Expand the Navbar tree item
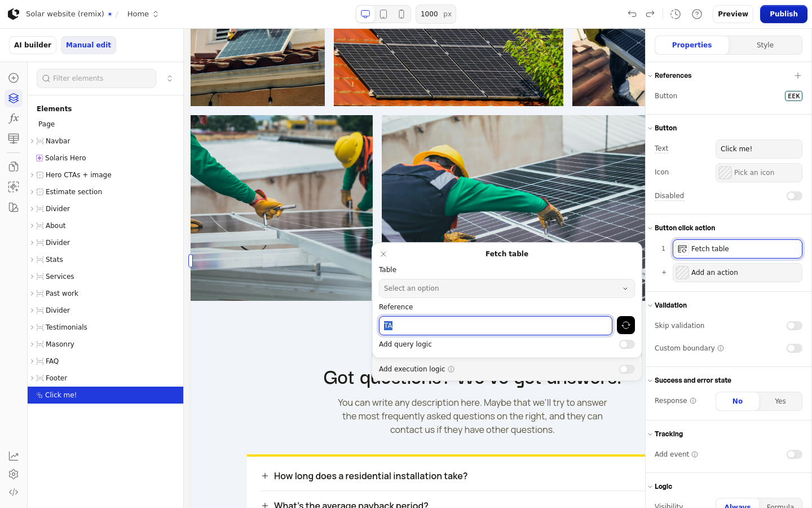 (32, 141)
